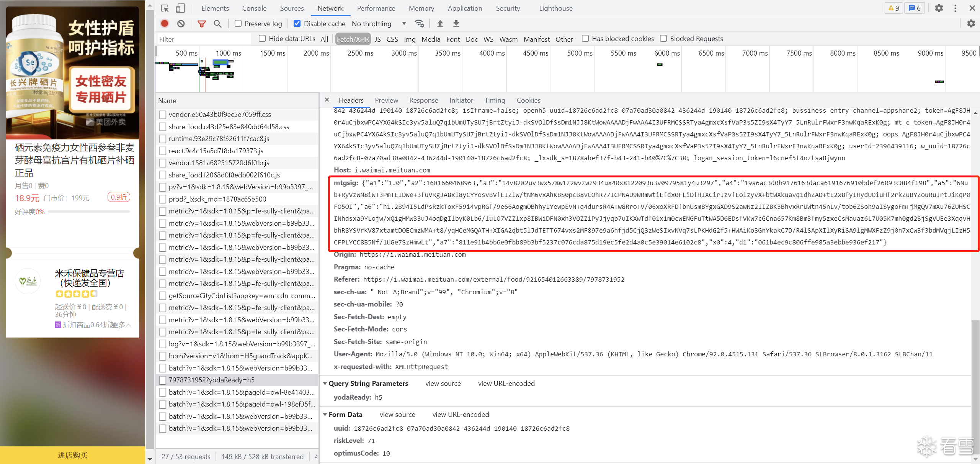Toggle device toolbar icon
This screenshot has width=980, height=464.
(180, 8)
